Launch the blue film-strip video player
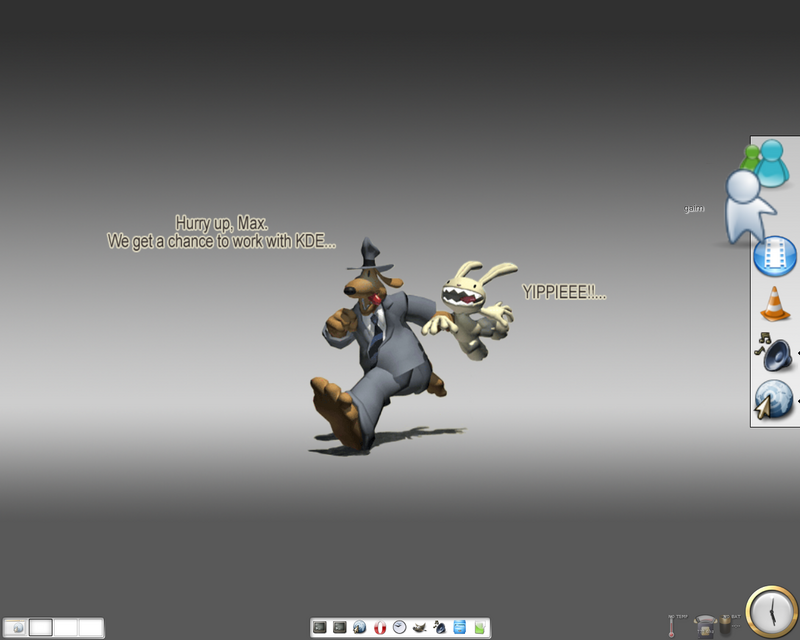 click(x=774, y=255)
